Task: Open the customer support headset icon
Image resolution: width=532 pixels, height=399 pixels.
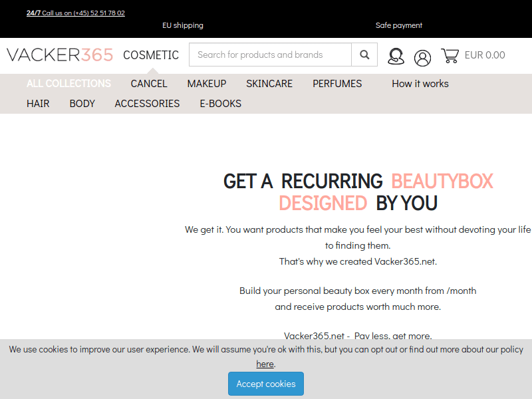Action: tap(396, 57)
